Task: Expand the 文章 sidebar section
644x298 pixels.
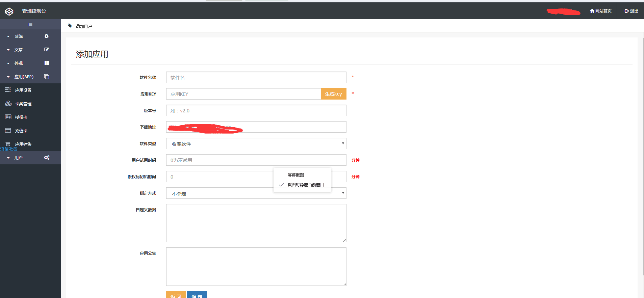Action: pos(30,50)
